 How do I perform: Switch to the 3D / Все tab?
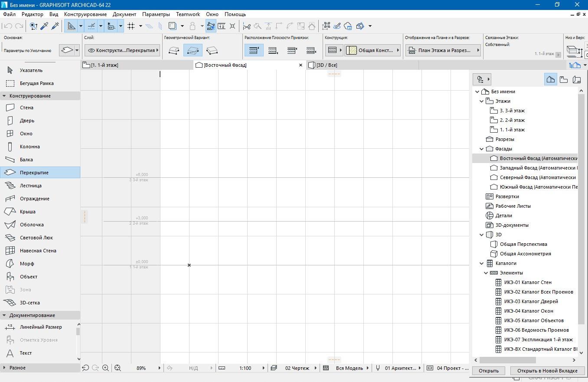(x=327, y=65)
